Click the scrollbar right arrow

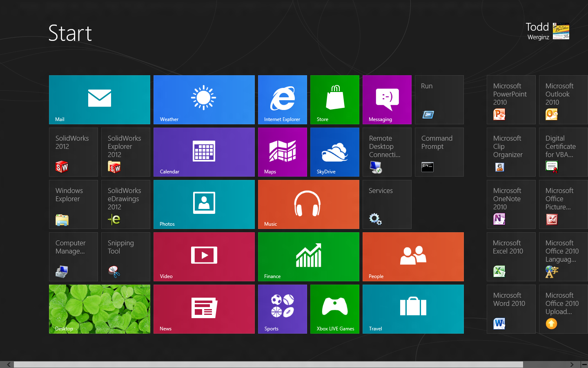click(572, 364)
